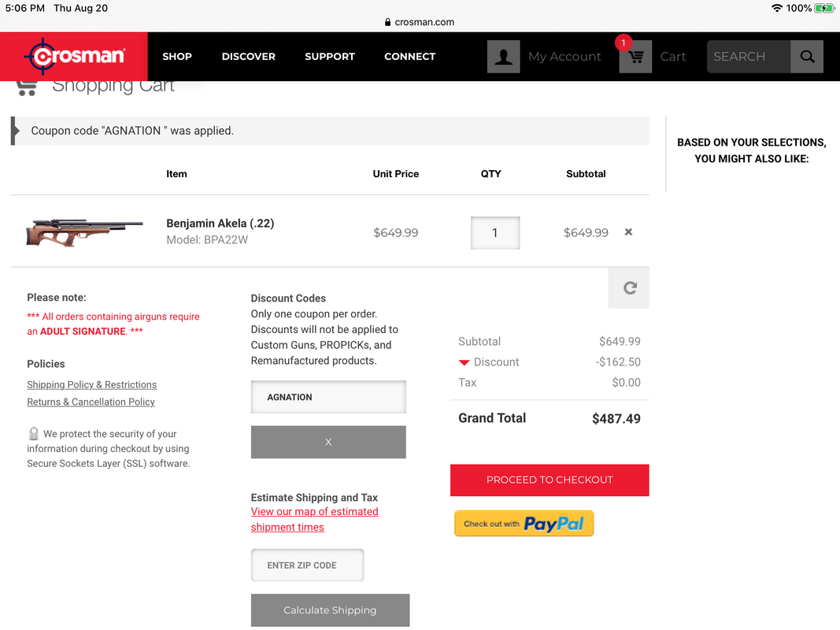Click the AGNATION coupon code field
Viewport: 840px width, 630px height.
coord(328,397)
